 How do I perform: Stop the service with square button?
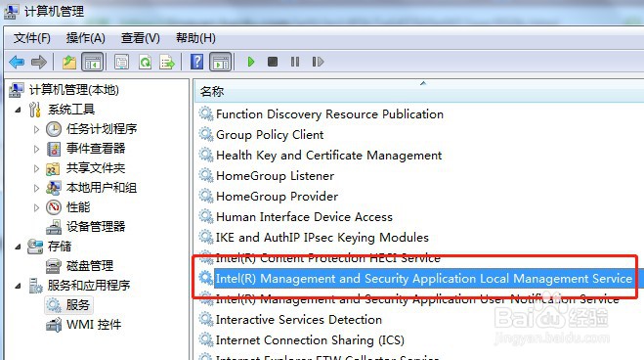pyautogui.click(x=273, y=62)
